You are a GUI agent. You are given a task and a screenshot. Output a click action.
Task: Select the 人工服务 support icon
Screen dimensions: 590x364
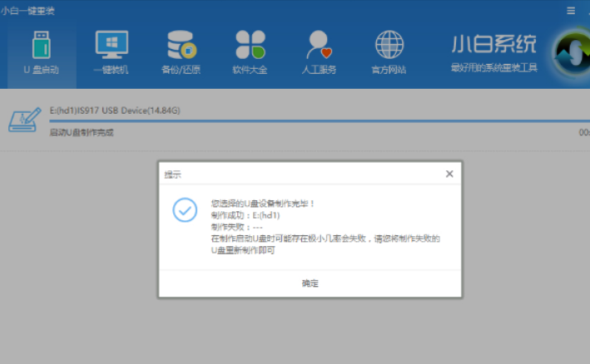coord(320,52)
